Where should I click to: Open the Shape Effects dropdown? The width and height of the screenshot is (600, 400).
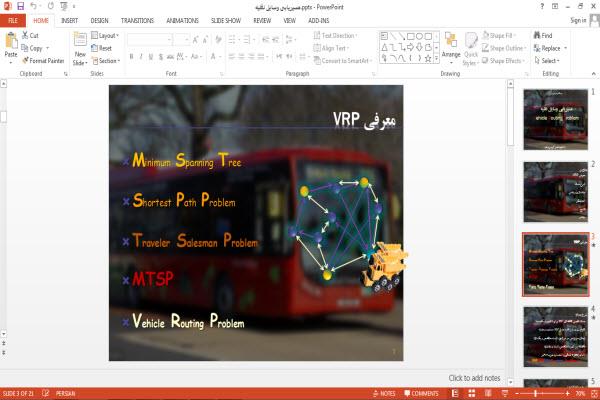(x=503, y=60)
